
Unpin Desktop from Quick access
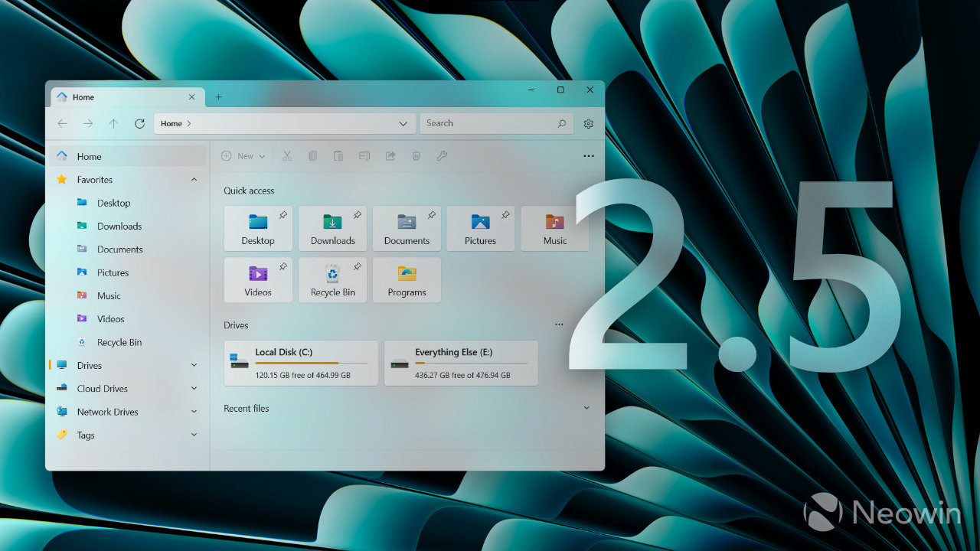click(x=283, y=214)
